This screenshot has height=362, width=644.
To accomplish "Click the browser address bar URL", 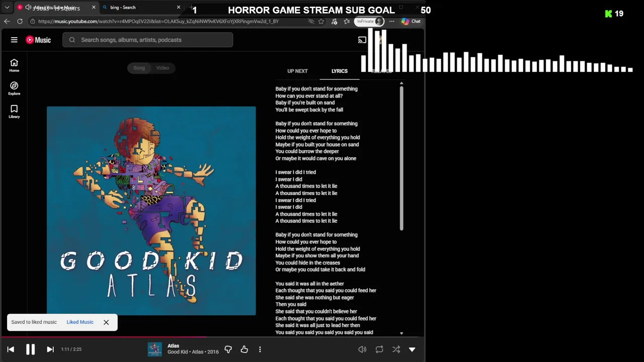I will pos(158,21).
